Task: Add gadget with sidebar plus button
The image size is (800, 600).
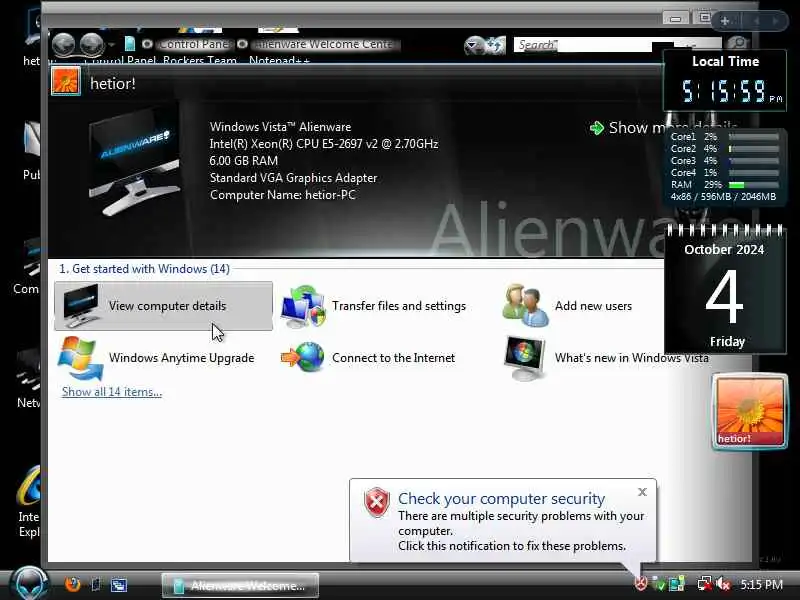Action: [724, 21]
